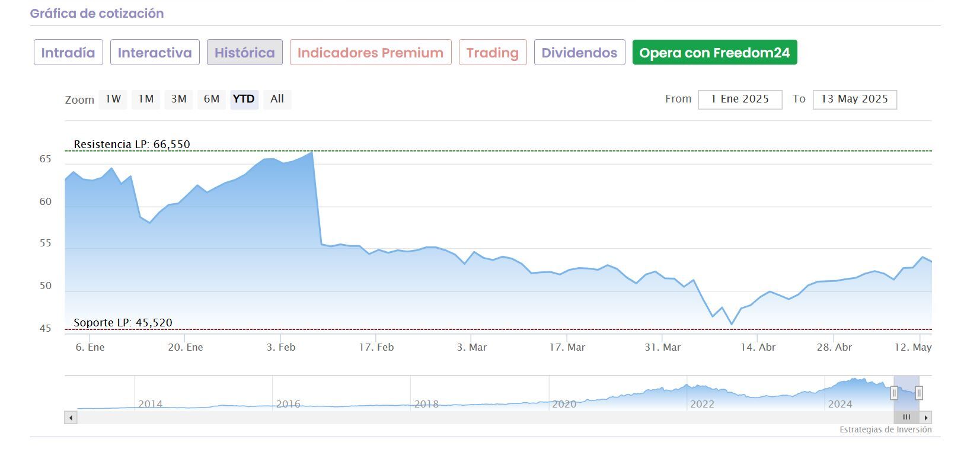Open Indicadores Premium tab
Image resolution: width=980 pixels, height=449 pixels.
(370, 53)
